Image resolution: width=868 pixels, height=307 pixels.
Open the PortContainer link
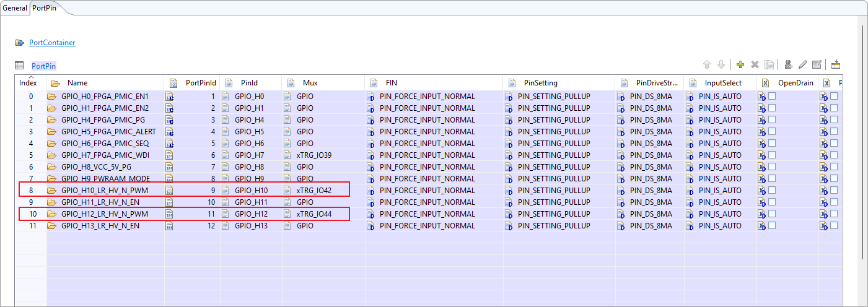pos(52,43)
